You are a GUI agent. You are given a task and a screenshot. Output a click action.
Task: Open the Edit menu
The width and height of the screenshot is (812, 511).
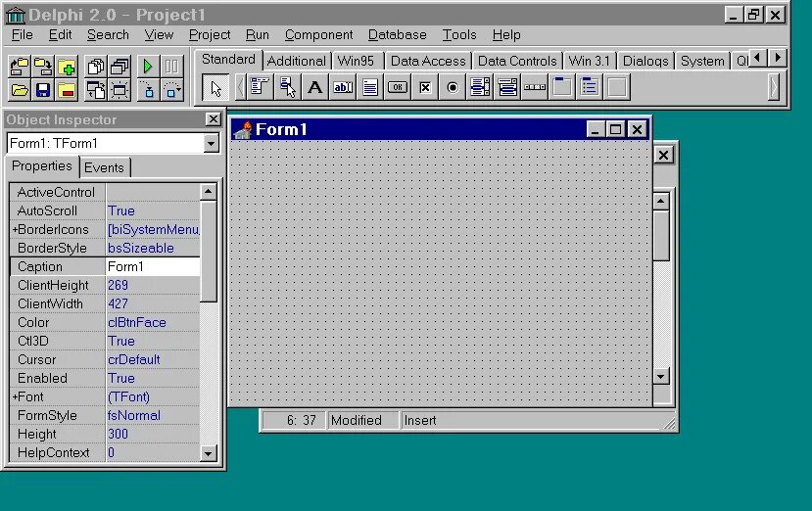[x=60, y=34]
